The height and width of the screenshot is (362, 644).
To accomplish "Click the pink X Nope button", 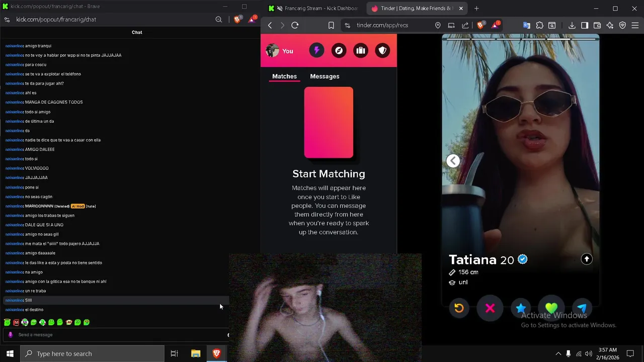I will click(490, 308).
